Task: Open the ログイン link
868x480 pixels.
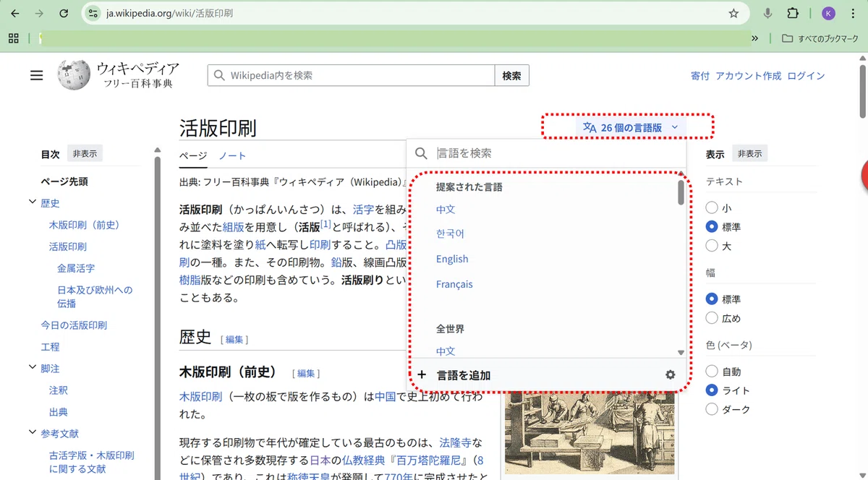Action: click(x=806, y=75)
